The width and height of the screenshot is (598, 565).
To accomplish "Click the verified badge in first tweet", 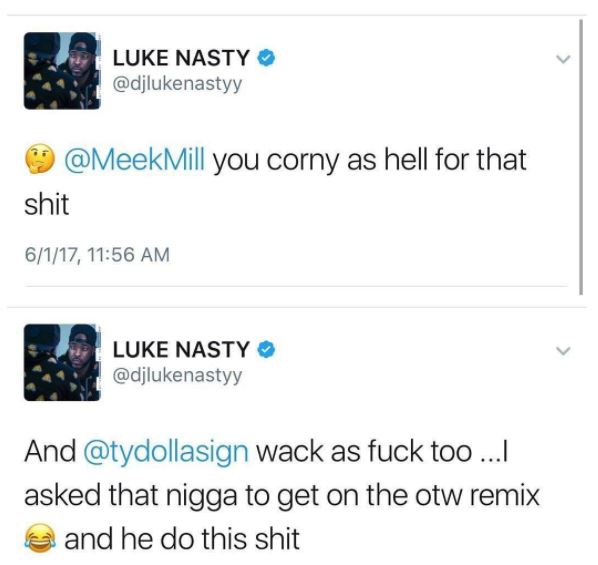I will point(267,58).
